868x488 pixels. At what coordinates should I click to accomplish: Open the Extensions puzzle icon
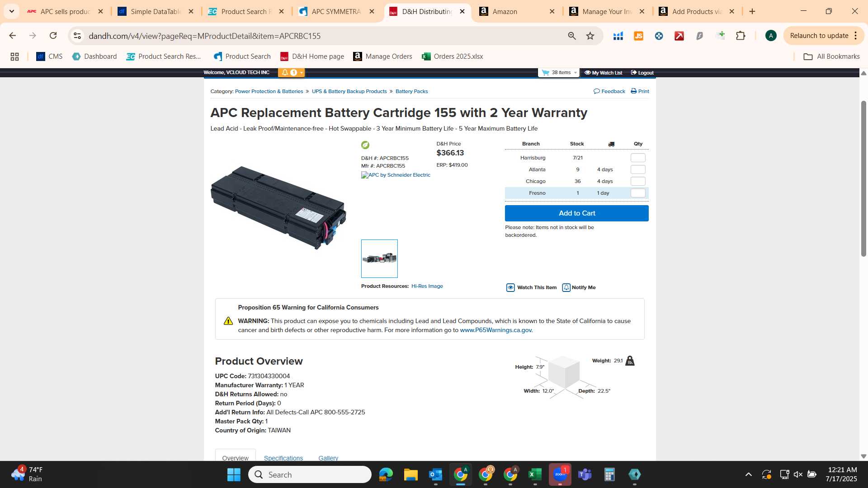click(741, 36)
